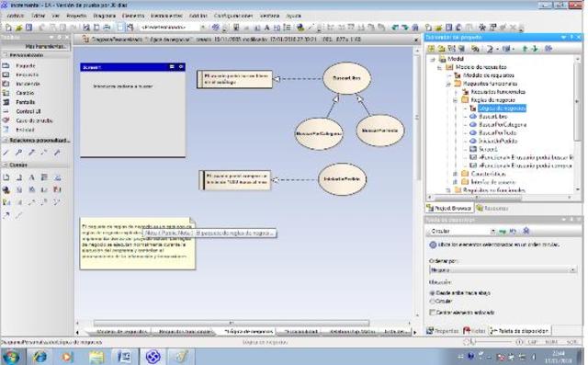Open the Circular layout type dropdown

[492, 231]
